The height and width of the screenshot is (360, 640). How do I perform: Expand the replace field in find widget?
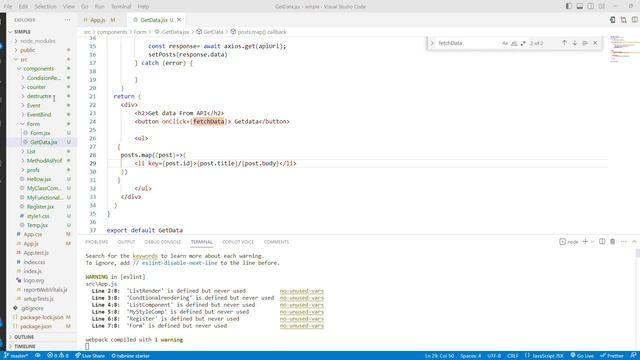(432, 43)
